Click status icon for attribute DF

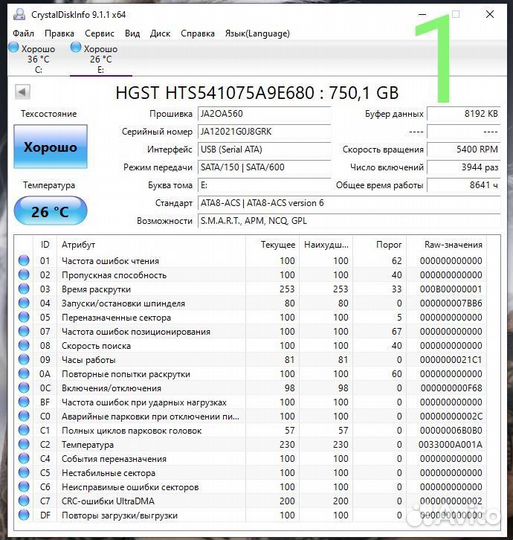coord(24,515)
